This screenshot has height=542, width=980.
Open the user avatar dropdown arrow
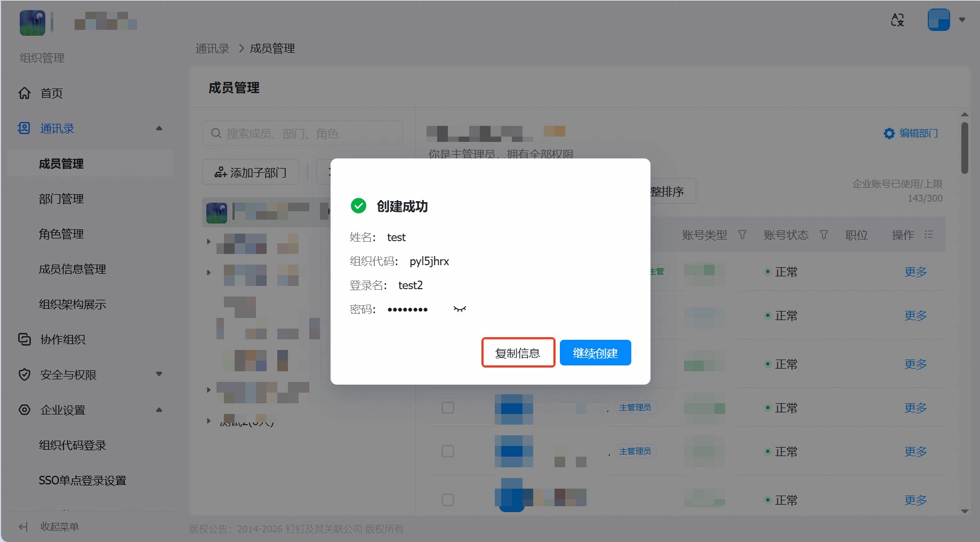[x=962, y=20]
